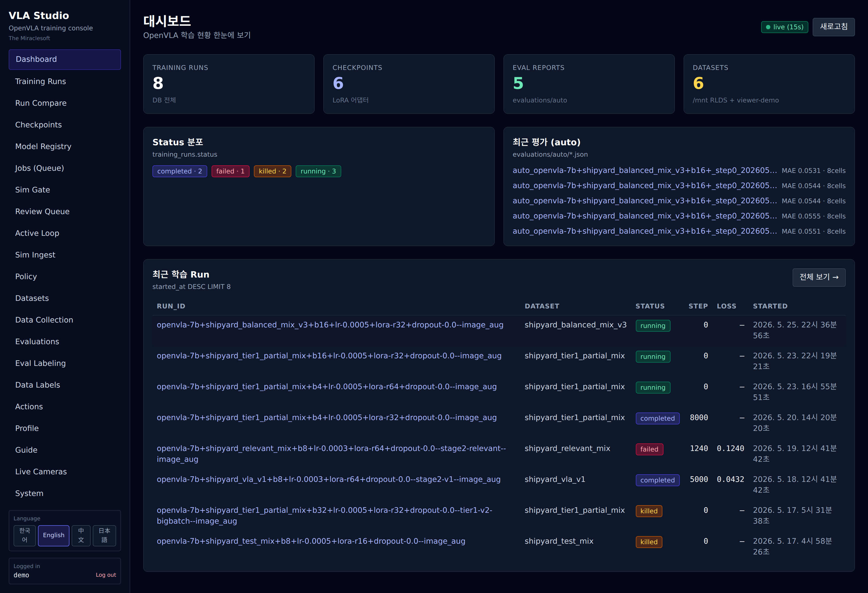Open Data Collection page
The image size is (868, 593).
pyautogui.click(x=65, y=320)
